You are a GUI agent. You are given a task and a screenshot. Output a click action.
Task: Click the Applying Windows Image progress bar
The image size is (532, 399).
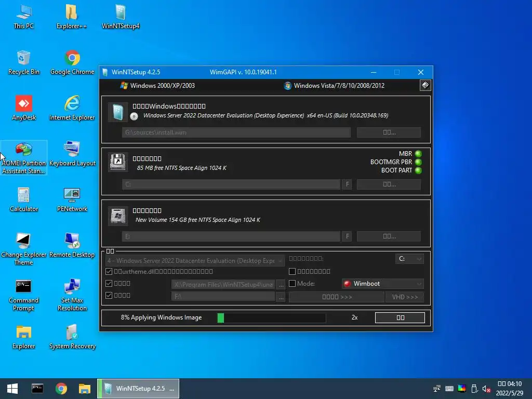pos(271,317)
